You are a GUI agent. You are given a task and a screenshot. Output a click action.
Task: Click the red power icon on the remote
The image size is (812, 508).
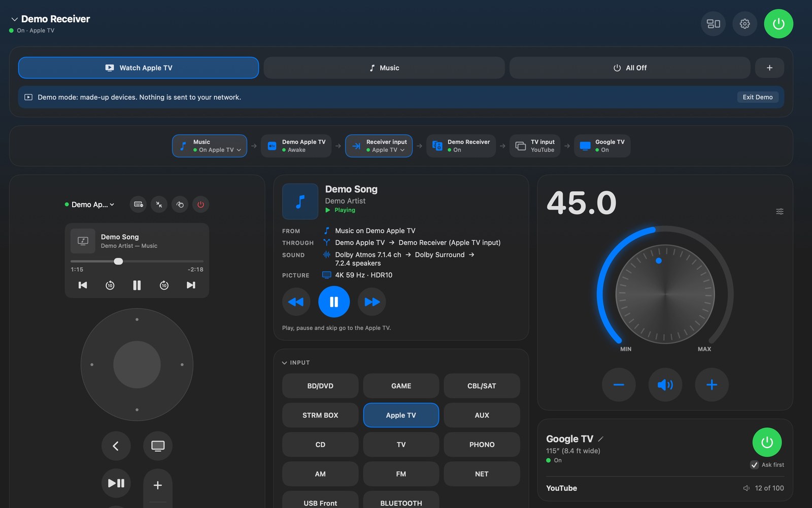click(200, 204)
